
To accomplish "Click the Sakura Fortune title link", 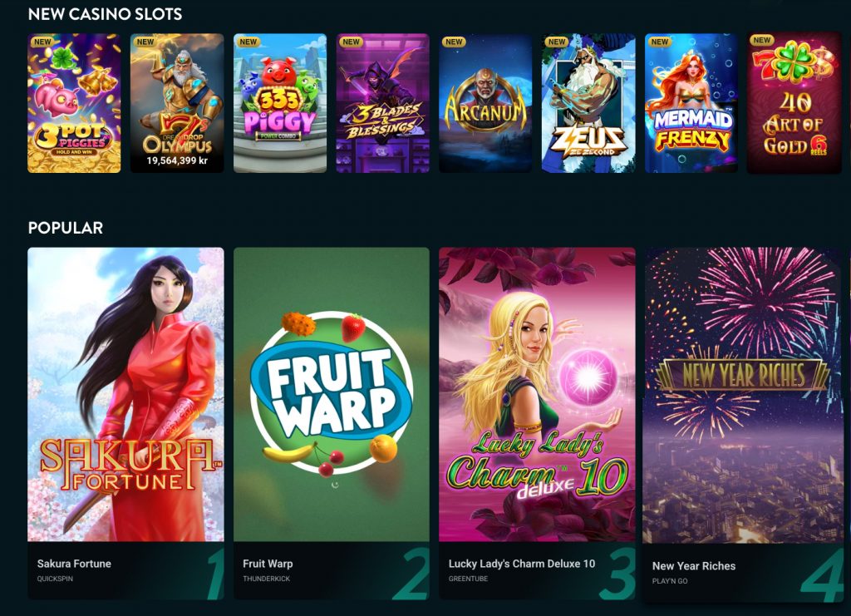I will pyautogui.click(x=74, y=564).
